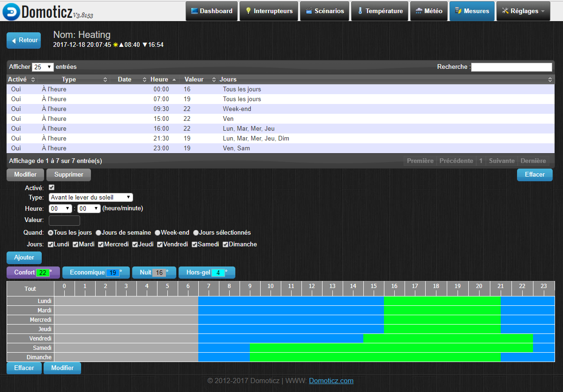Screen dimensions: 563x392
Task: Click the Première pagination button
Action: click(x=420, y=161)
